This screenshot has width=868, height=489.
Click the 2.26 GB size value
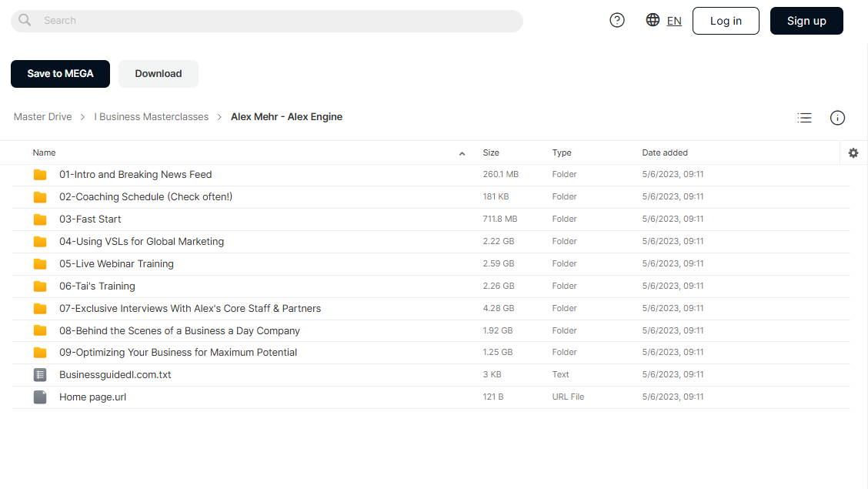tap(498, 286)
